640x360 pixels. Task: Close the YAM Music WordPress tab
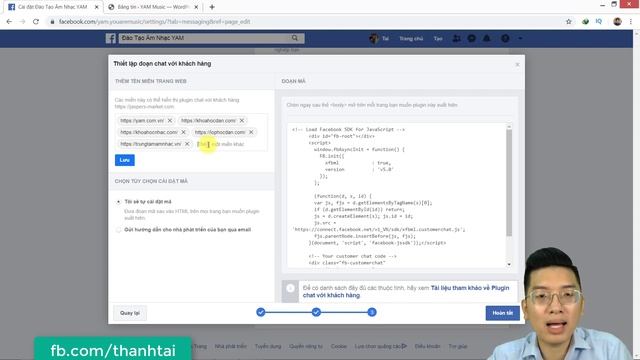[196, 7]
